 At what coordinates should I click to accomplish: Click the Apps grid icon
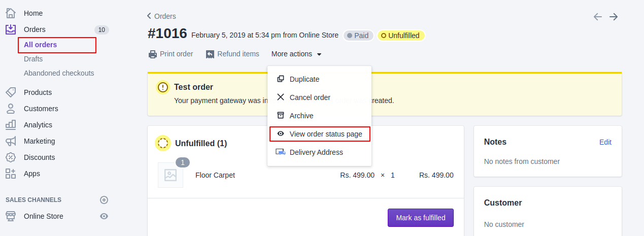(11, 174)
